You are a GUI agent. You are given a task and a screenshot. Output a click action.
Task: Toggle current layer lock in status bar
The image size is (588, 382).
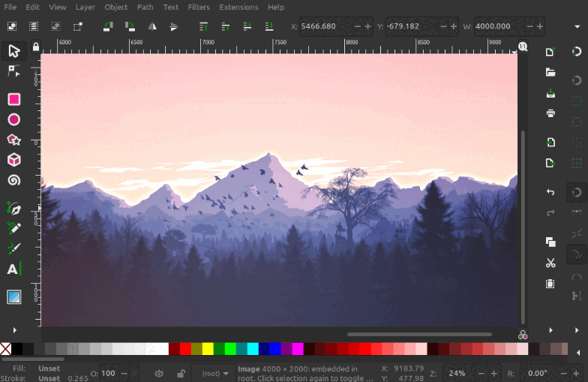click(181, 374)
